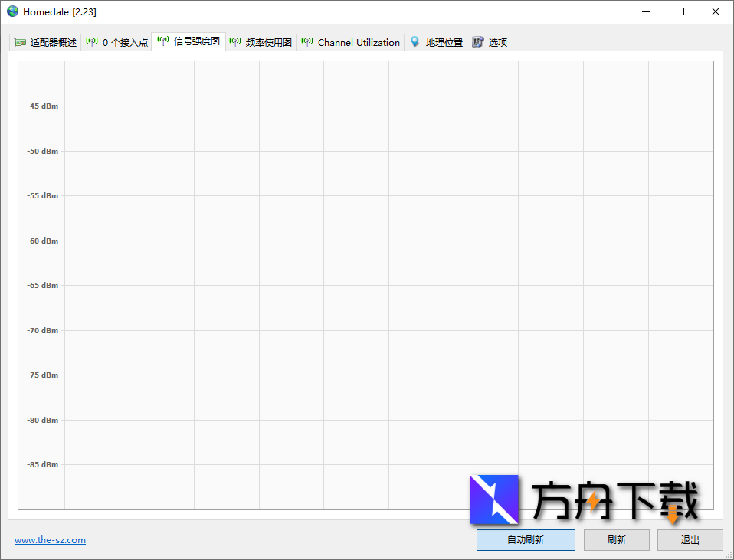Click the options gear icon on 选项 tab

(477, 42)
